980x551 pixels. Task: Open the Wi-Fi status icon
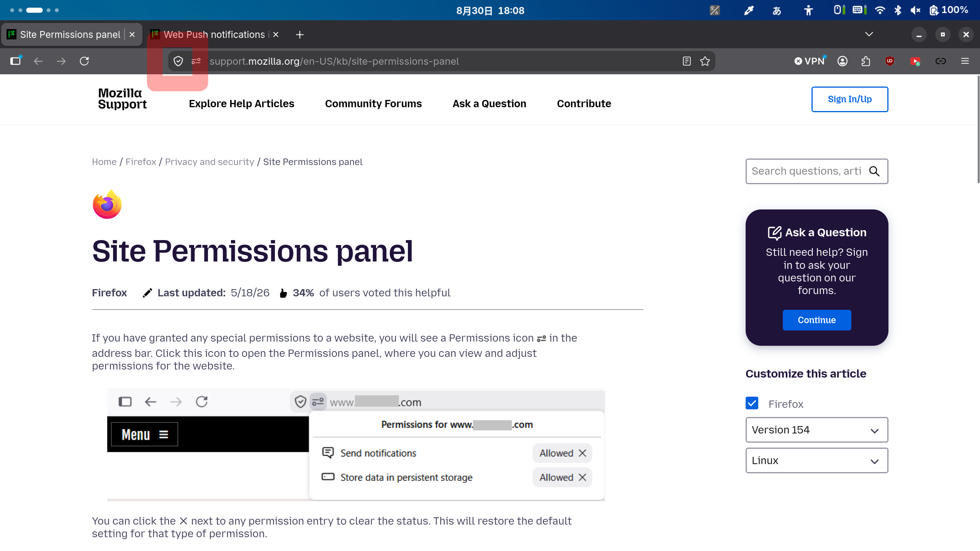tap(880, 10)
